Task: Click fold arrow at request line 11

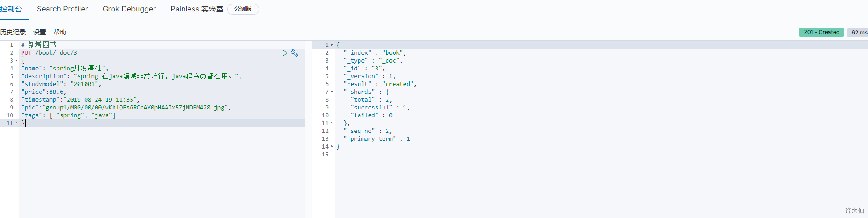Action: tap(17, 123)
